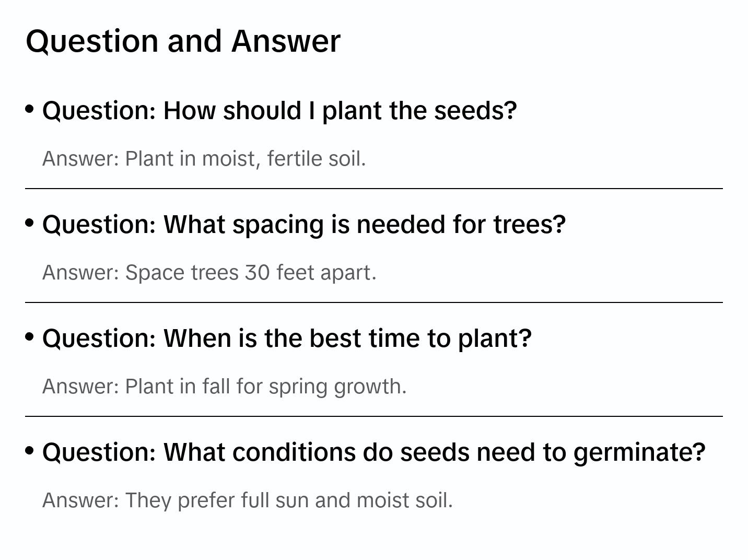Image resolution: width=748 pixels, height=560 pixels.
Task: Click the "Question and Answer" heading
Action: click(x=183, y=41)
